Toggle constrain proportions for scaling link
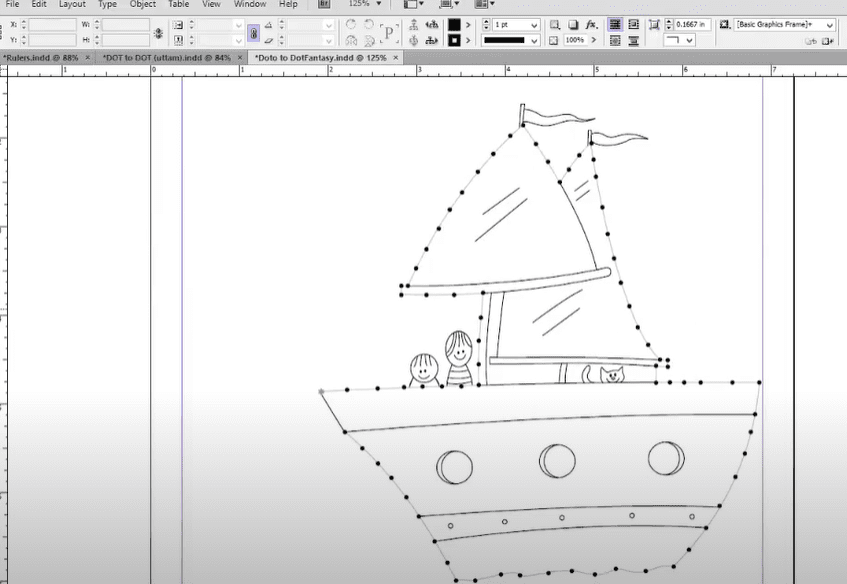The height and width of the screenshot is (584, 847). point(254,33)
